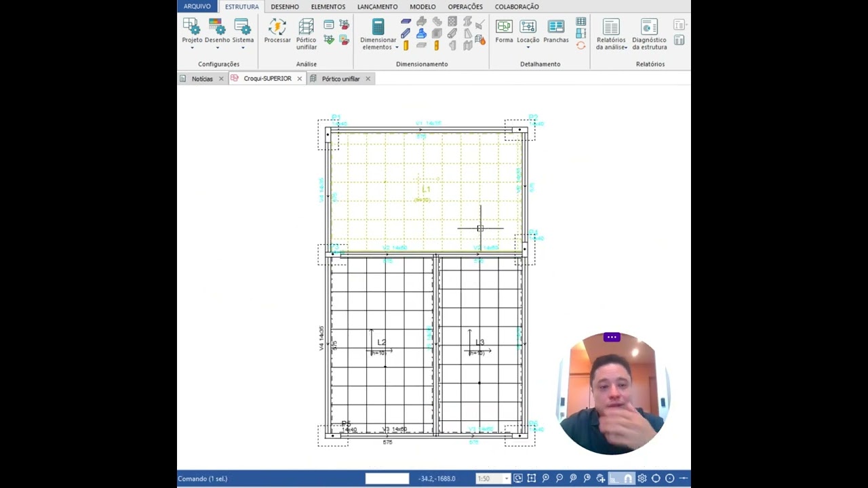Click the fire verification flame icon

point(480,39)
